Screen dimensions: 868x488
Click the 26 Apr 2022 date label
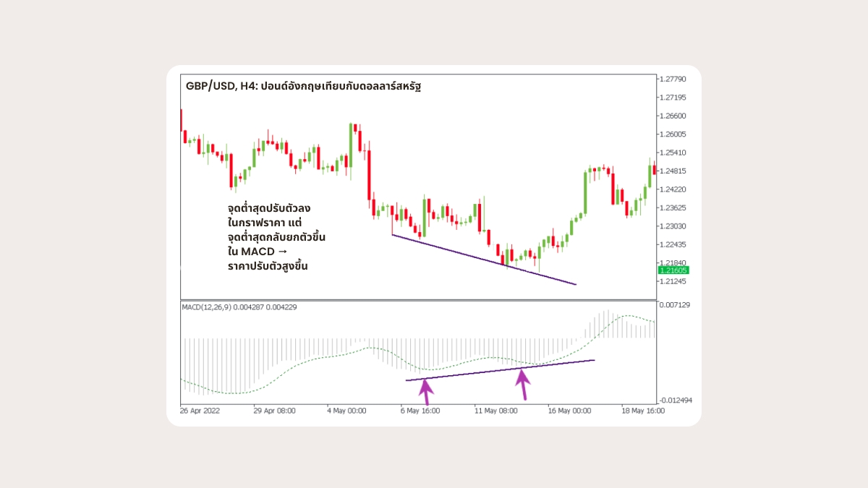click(x=199, y=410)
